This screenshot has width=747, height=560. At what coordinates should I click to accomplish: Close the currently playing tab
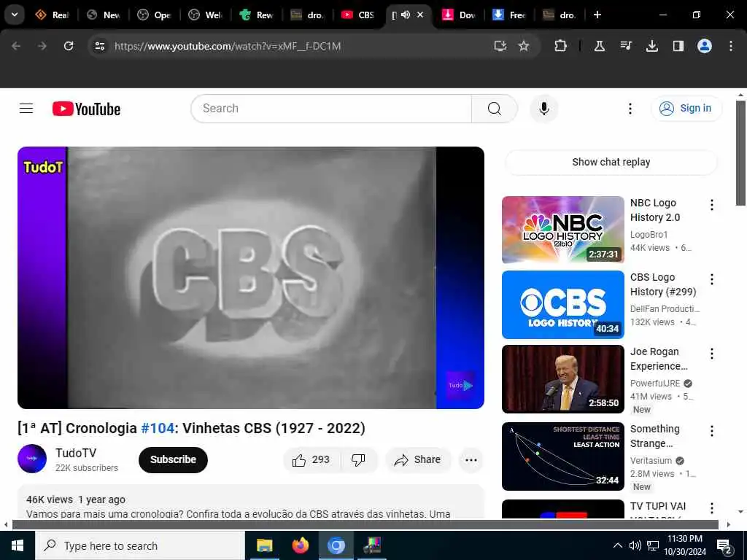click(x=420, y=15)
